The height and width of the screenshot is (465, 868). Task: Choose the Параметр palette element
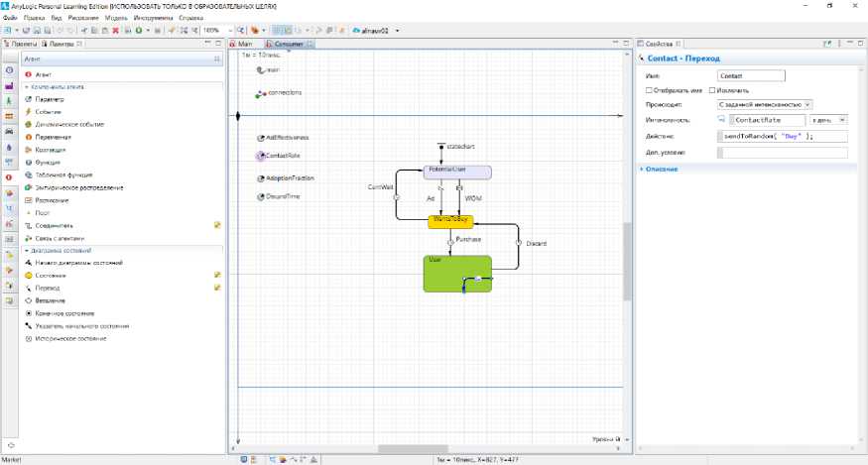[50, 99]
